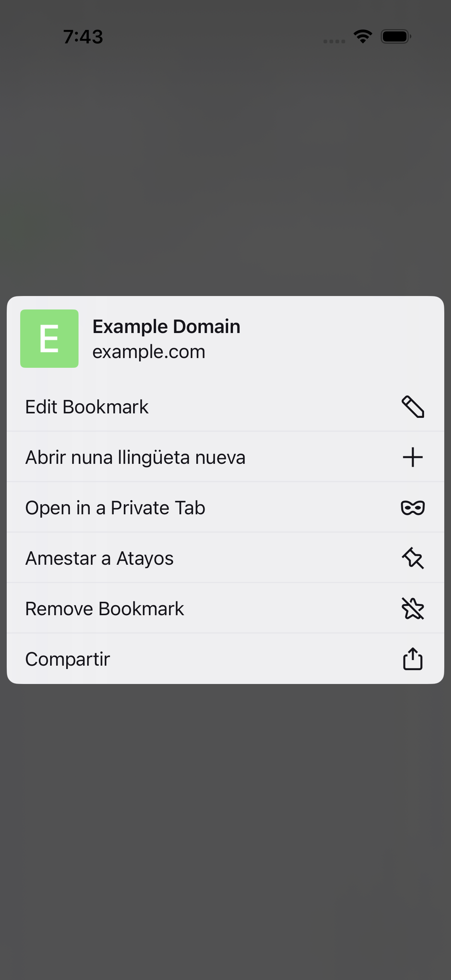This screenshot has height=980, width=451.
Task: Choose Compartir menu item
Action: (225, 659)
